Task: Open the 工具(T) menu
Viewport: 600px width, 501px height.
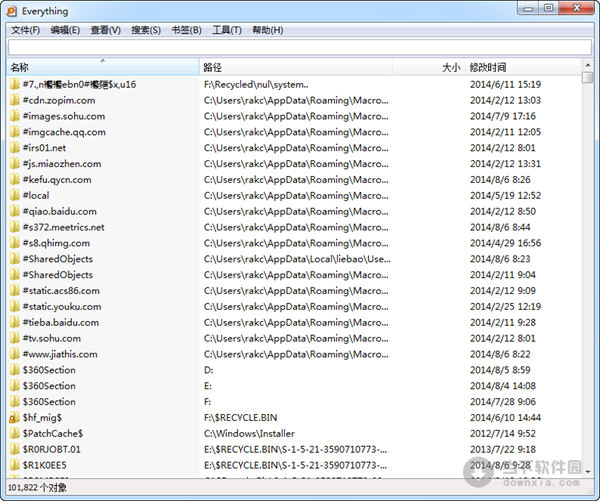Action: [227, 30]
